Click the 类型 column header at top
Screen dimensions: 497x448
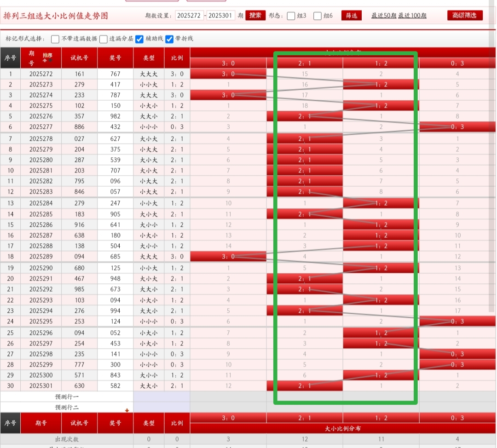coord(149,58)
